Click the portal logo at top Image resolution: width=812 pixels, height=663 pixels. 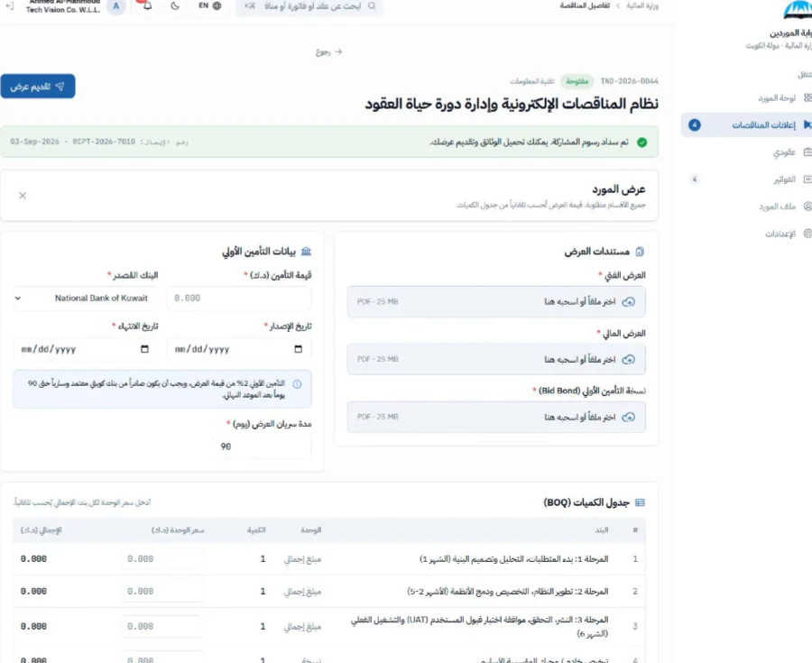click(x=798, y=10)
